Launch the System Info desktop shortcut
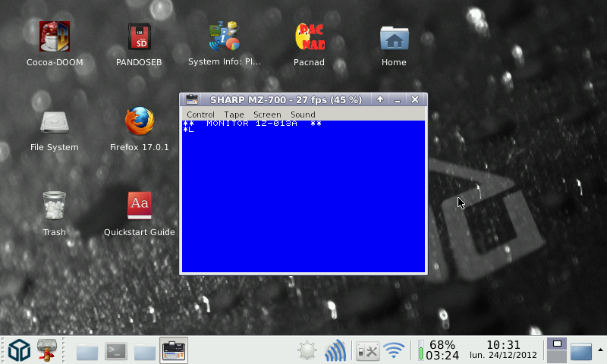 point(224,36)
